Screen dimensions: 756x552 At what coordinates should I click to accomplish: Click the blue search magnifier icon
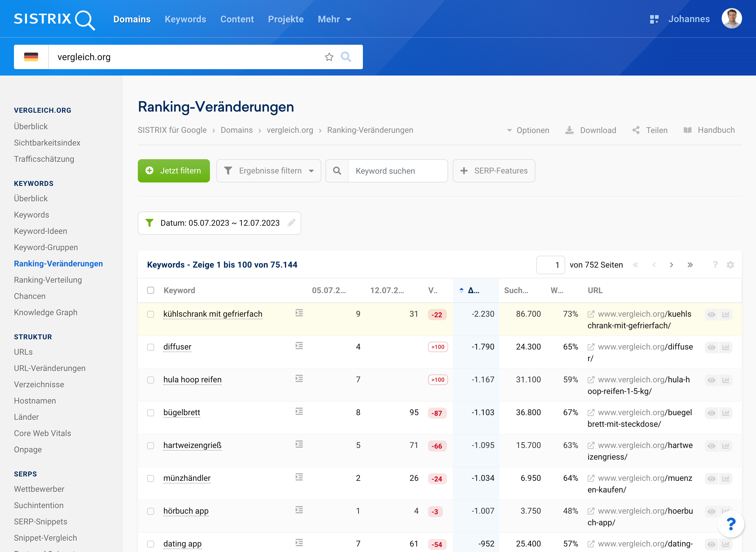(346, 57)
